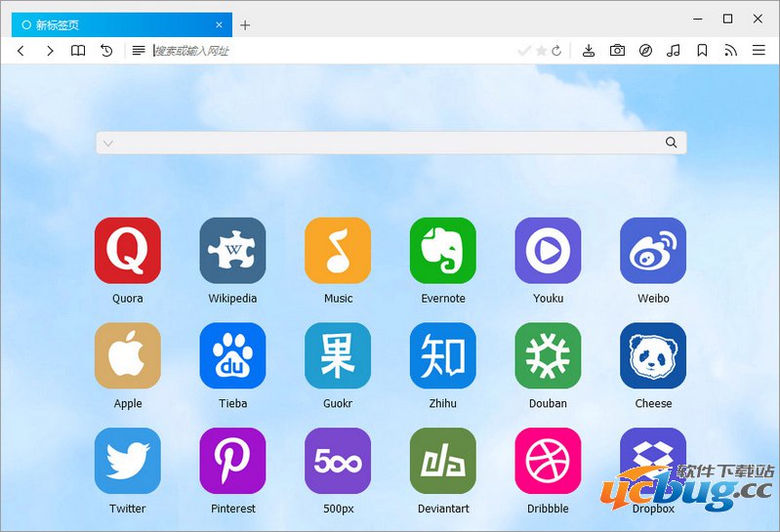
Task: Open browsing history clock icon
Action: 106,50
